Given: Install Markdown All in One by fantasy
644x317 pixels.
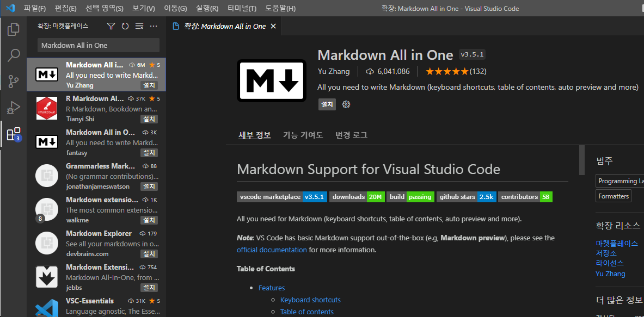Looking at the screenshot, I should click(149, 153).
